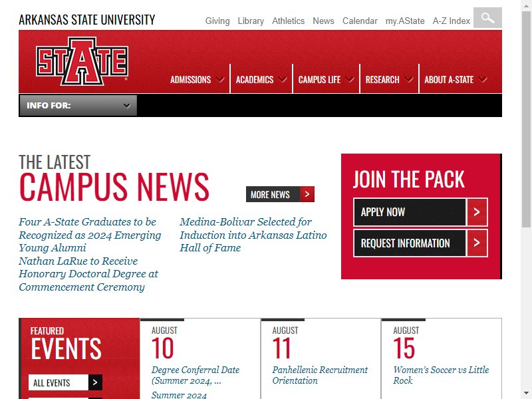Click the All Events arrow icon
The image size is (532, 399).
tap(95, 382)
